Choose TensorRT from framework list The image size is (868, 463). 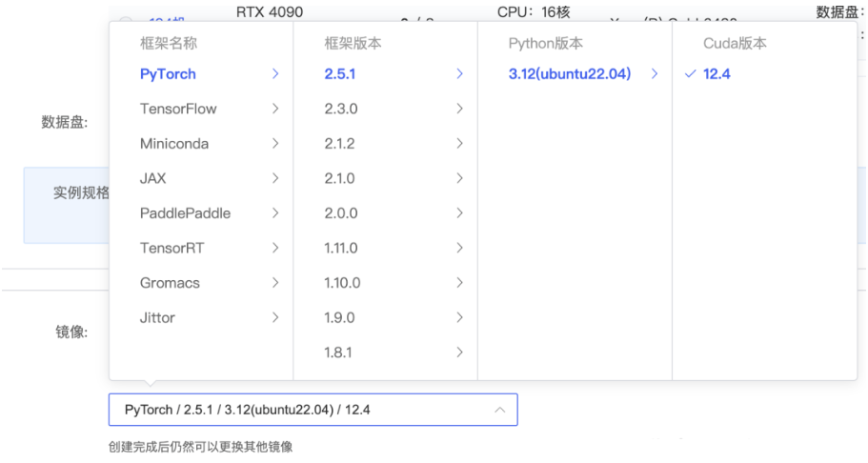click(x=172, y=248)
